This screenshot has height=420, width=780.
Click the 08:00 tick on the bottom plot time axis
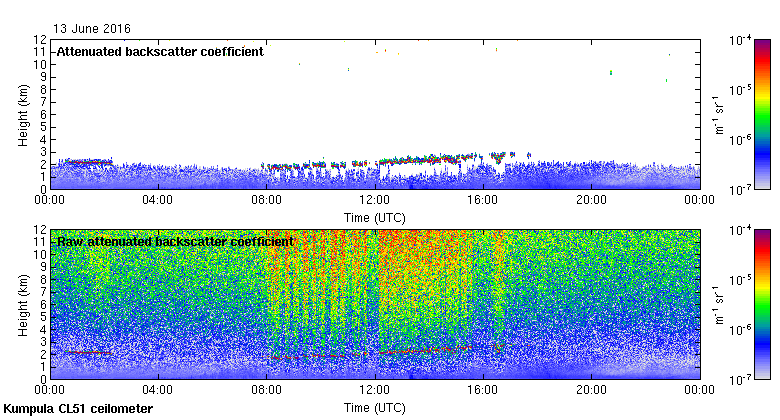(x=266, y=389)
